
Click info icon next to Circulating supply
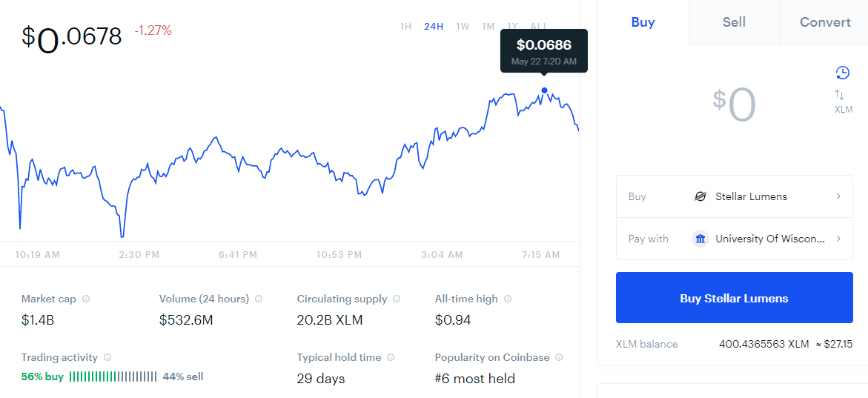(397, 299)
